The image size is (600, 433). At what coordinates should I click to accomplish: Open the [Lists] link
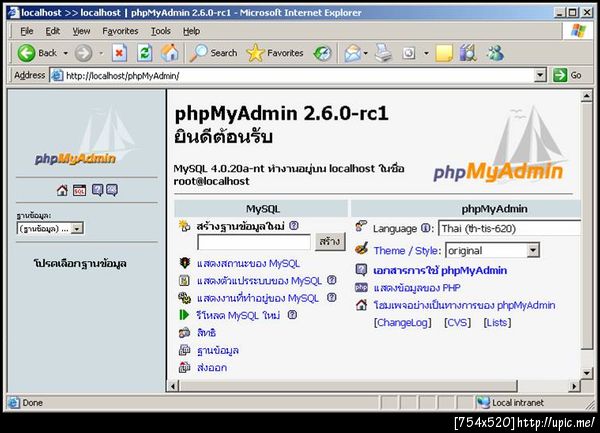497,323
